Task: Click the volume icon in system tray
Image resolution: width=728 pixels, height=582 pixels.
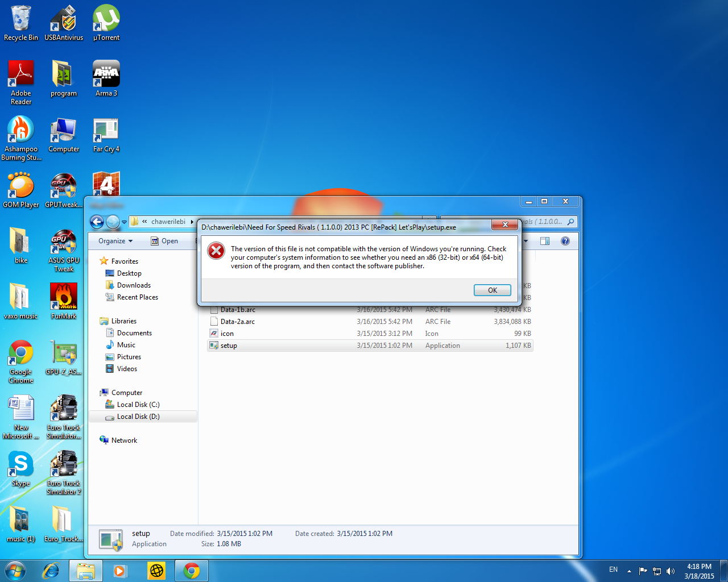Action: pyautogui.click(x=671, y=571)
